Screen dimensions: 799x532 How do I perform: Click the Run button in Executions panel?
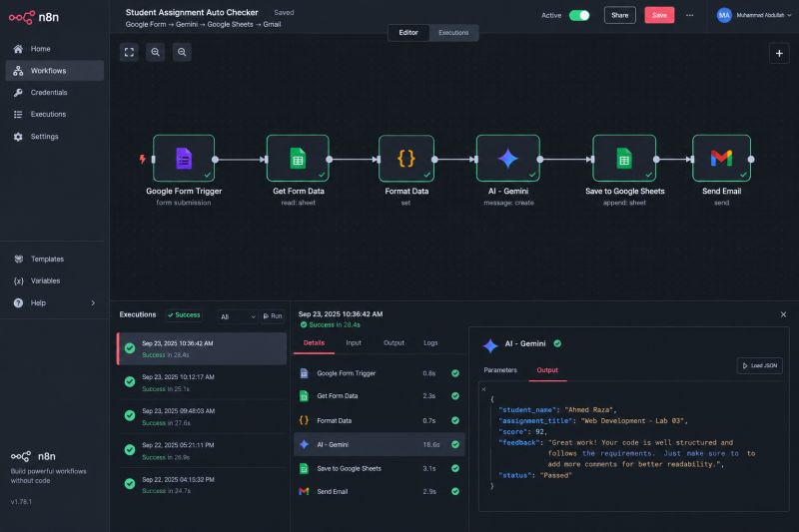[273, 316]
